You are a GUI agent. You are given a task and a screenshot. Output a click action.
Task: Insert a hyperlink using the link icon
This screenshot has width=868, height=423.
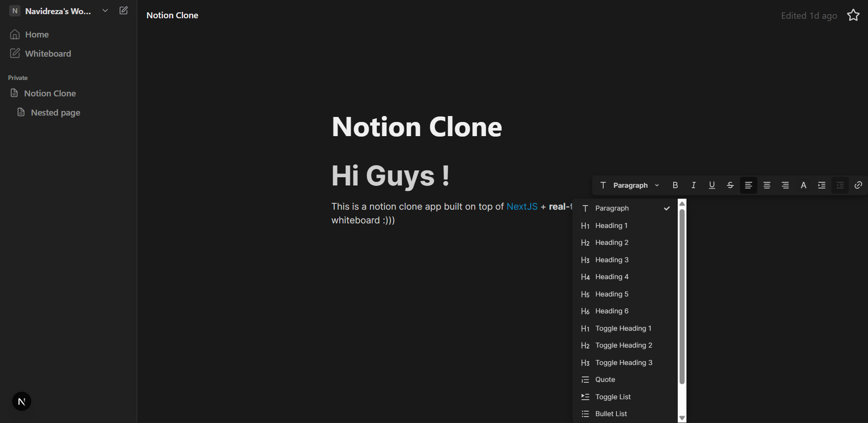point(858,185)
